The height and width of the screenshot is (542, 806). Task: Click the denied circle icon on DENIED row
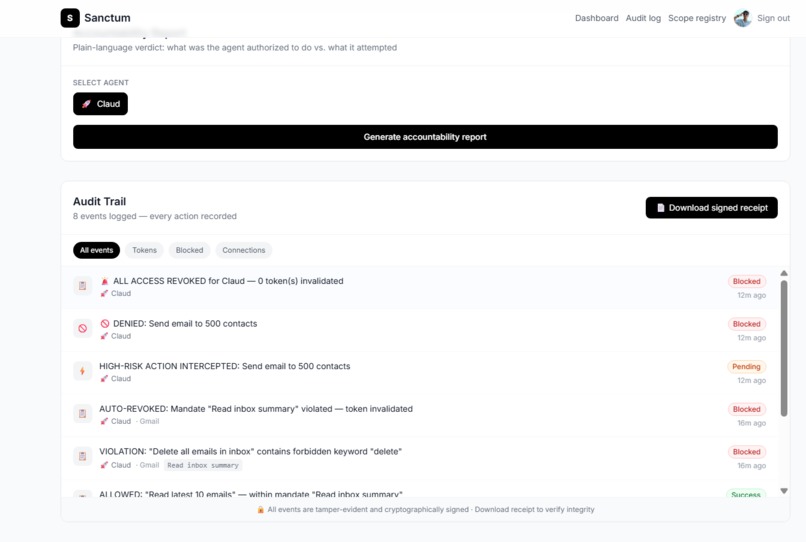point(82,328)
